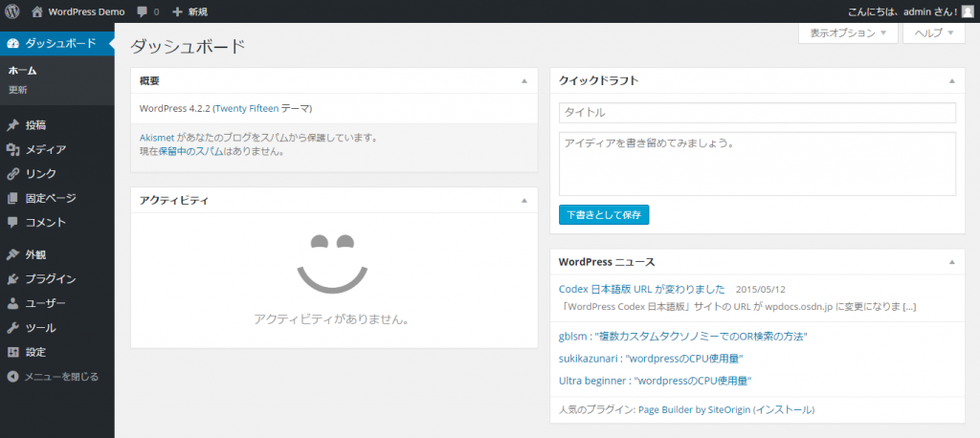Screen dimensions: 980x438
Task: Open the 表示オプション dropdown
Action: tap(848, 33)
